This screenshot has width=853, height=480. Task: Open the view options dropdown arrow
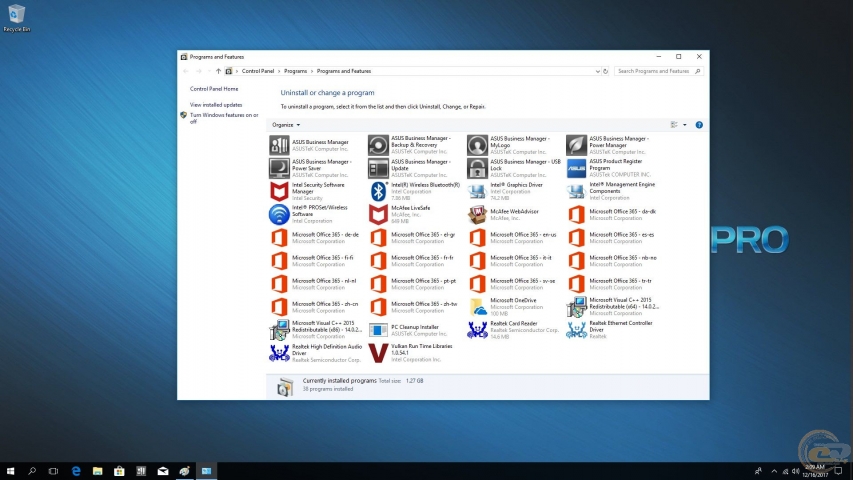tap(685, 125)
